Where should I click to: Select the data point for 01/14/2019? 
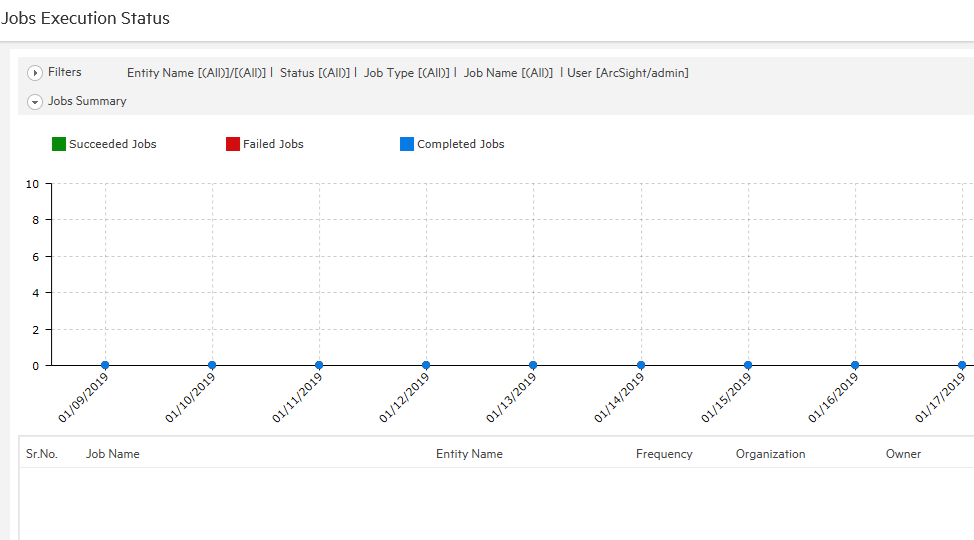pos(641,366)
